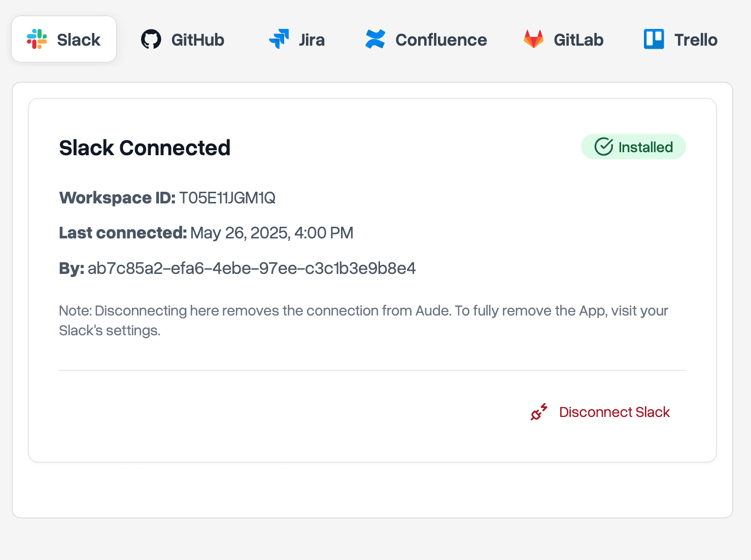Click the Workspace ID value T05E11JGM1Q
Viewport: 751px width, 560px height.
pyautogui.click(x=227, y=197)
